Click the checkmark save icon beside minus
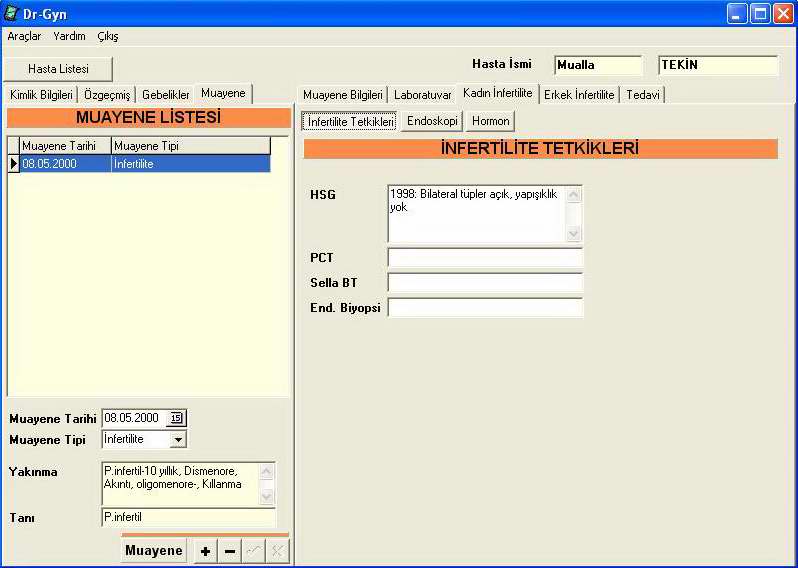Image resolution: width=798 pixels, height=568 pixels. tap(254, 551)
